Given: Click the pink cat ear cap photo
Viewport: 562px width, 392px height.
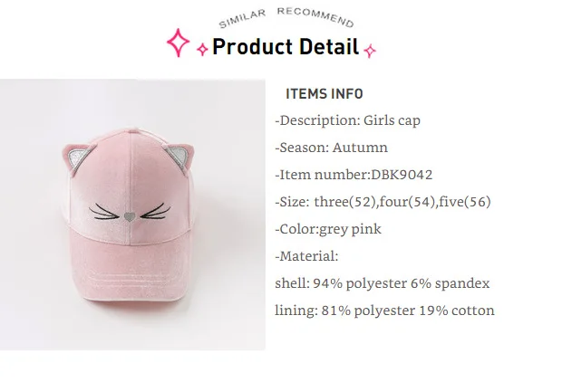Looking at the screenshot, I should click(x=132, y=215).
